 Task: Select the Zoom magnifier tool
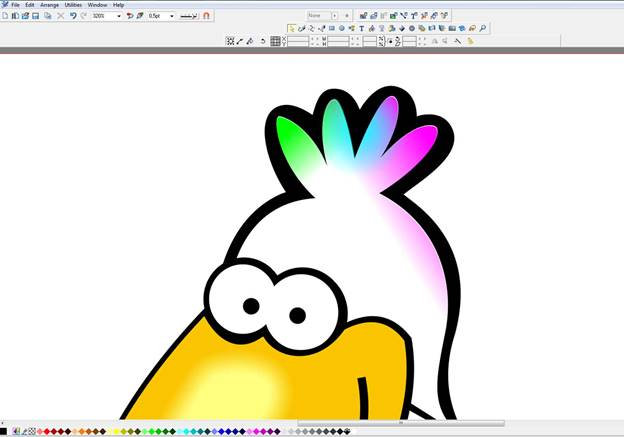(482, 28)
